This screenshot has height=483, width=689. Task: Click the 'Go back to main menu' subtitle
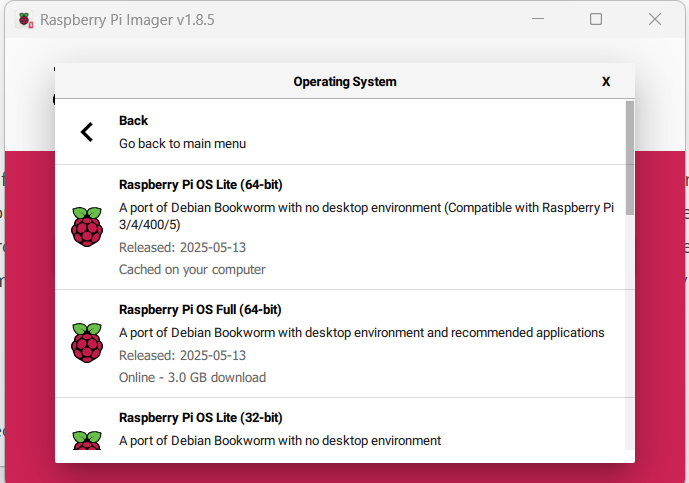coord(182,144)
